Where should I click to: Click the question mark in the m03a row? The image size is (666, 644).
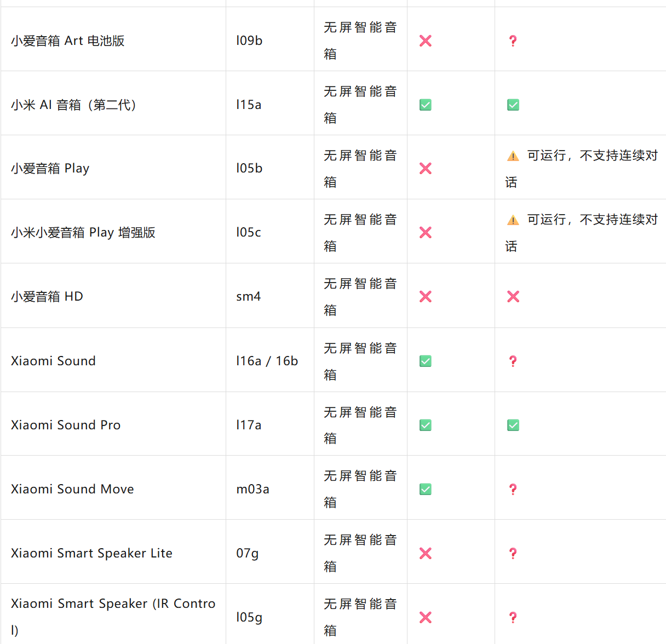[x=513, y=489]
